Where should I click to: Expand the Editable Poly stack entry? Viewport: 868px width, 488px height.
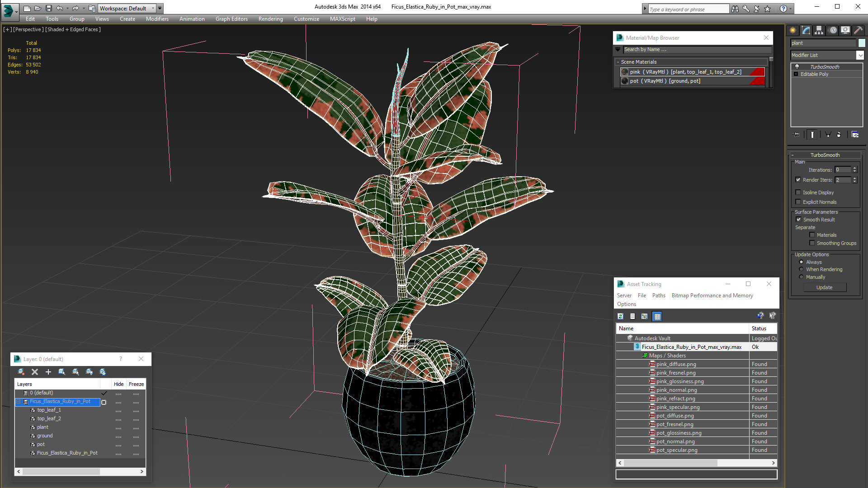point(796,74)
